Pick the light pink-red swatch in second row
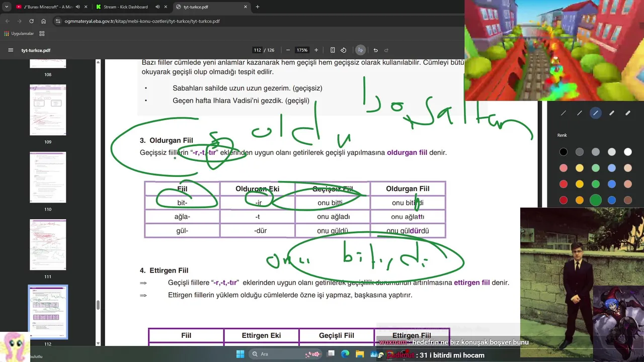The height and width of the screenshot is (362, 644). pos(563,168)
